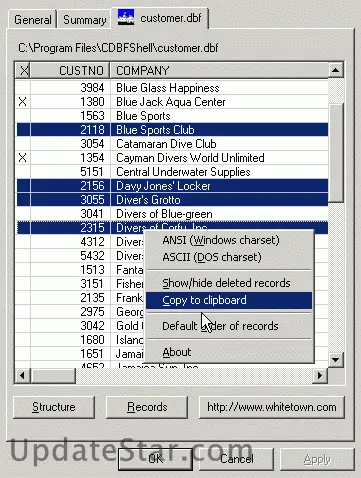This screenshot has height=478, width=361.
Task: Click the CUSTNO cell 2975
Action: point(70,312)
